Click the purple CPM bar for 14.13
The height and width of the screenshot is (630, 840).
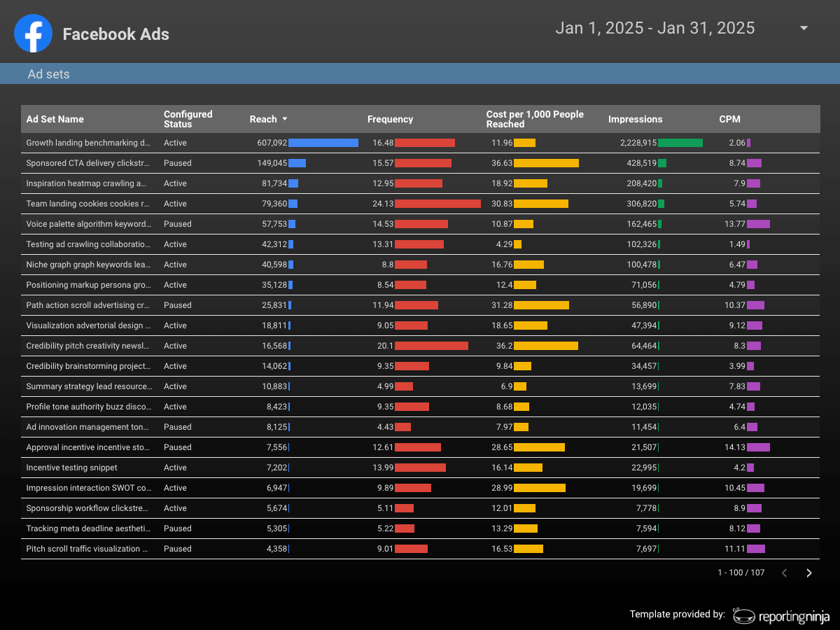pyautogui.click(x=758, y=447)
